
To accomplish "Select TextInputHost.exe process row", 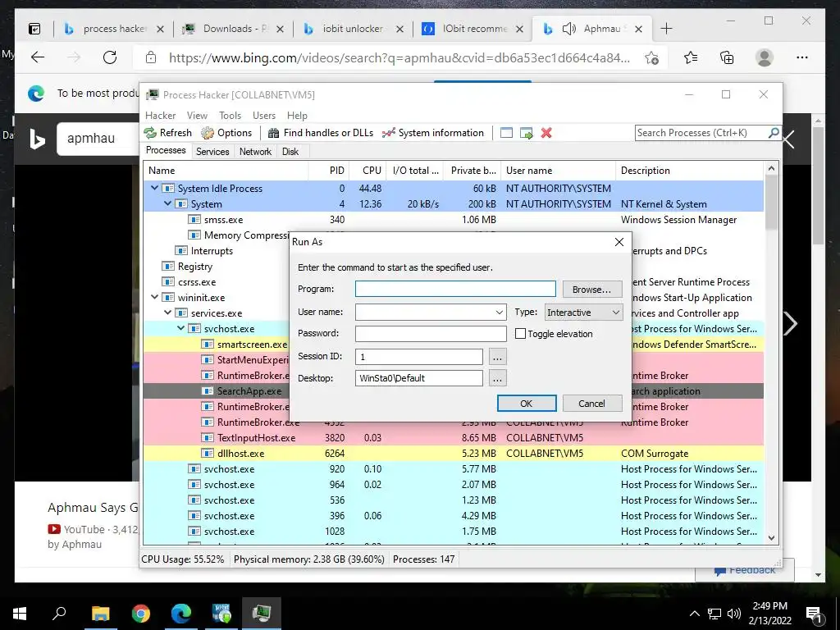I will coord(453,438).
